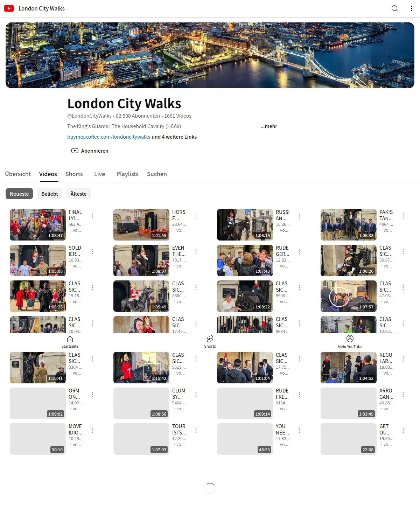
Task: Open options menu for REGULAR video
Action: [403, 359]
